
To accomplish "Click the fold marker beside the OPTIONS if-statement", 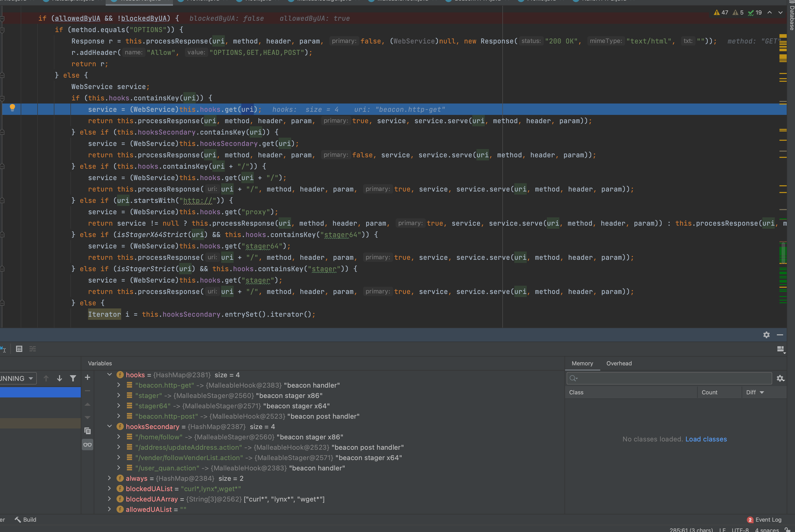I will click(x=2, y=30).
